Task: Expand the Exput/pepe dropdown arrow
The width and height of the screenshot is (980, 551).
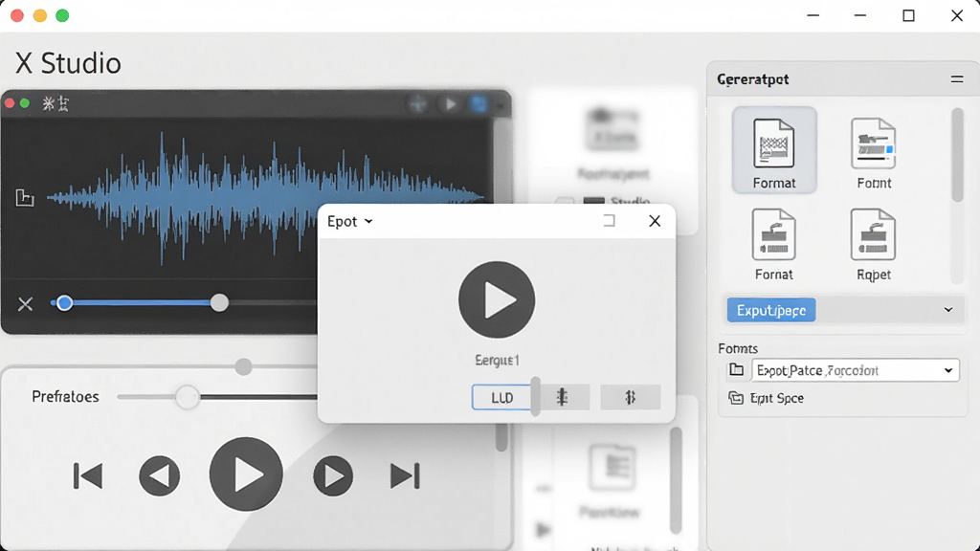Action: 948,310
